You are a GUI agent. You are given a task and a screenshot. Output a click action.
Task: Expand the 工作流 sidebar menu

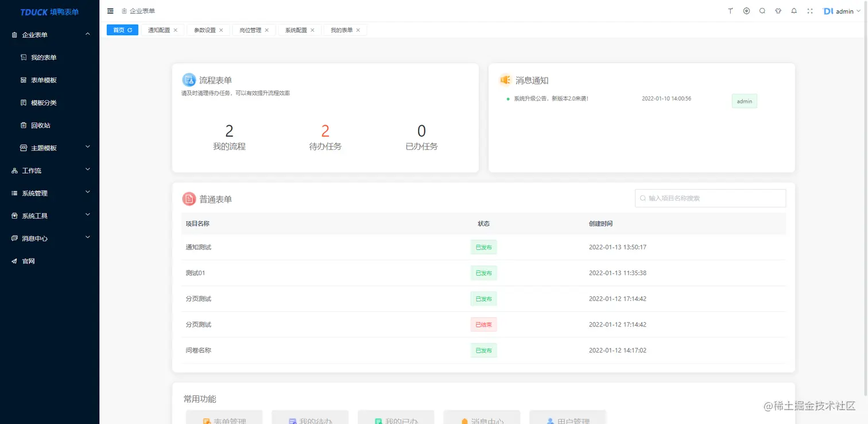tap(49, 171)
